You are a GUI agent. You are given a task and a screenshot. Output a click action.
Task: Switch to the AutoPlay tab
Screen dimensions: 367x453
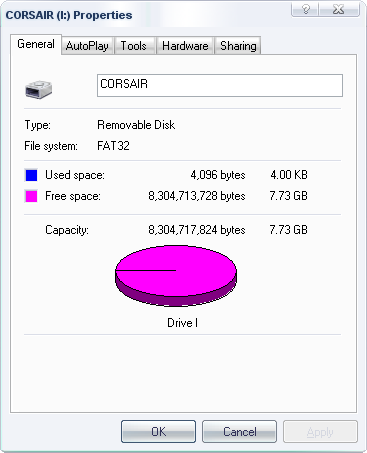click(x=87, y=46)
